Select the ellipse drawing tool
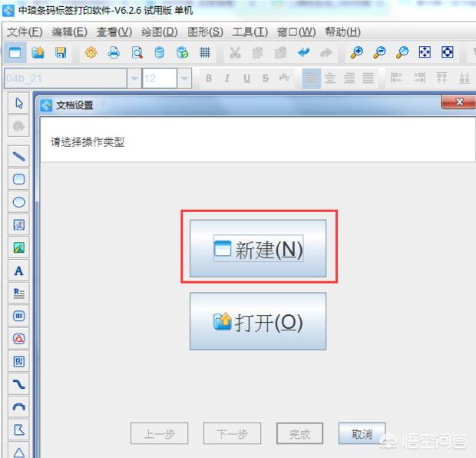 [x=19, y=202]
